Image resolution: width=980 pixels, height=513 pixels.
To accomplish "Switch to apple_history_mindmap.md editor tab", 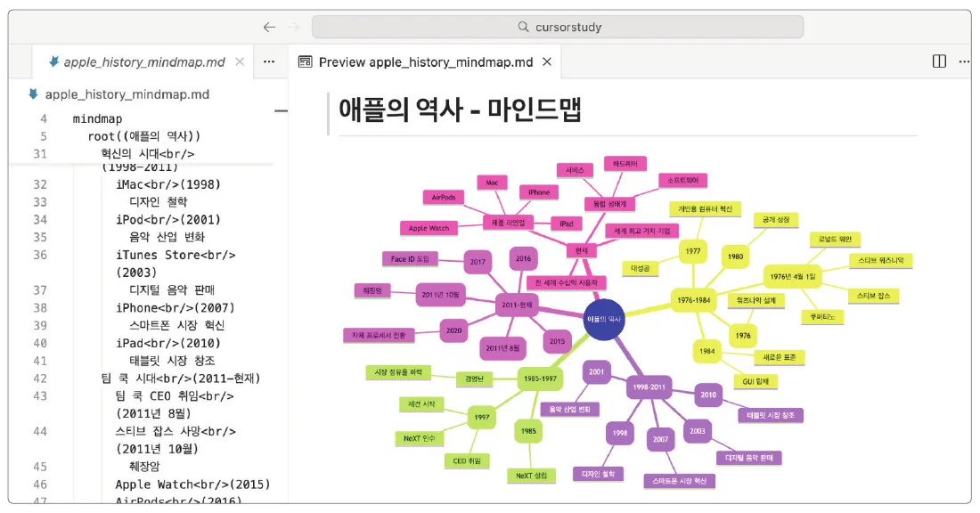I will point(143,61).
